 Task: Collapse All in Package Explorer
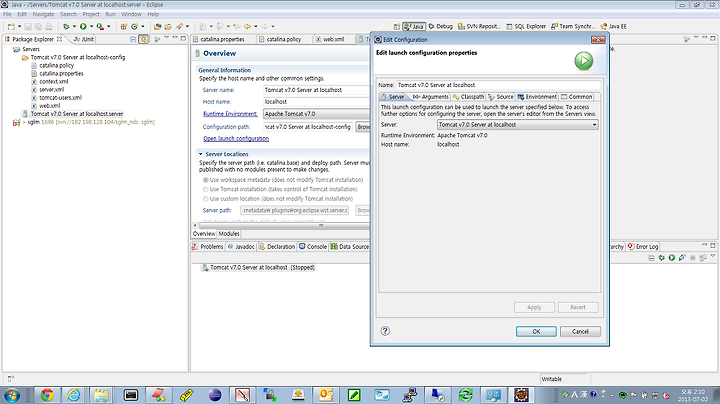point(133,39)
